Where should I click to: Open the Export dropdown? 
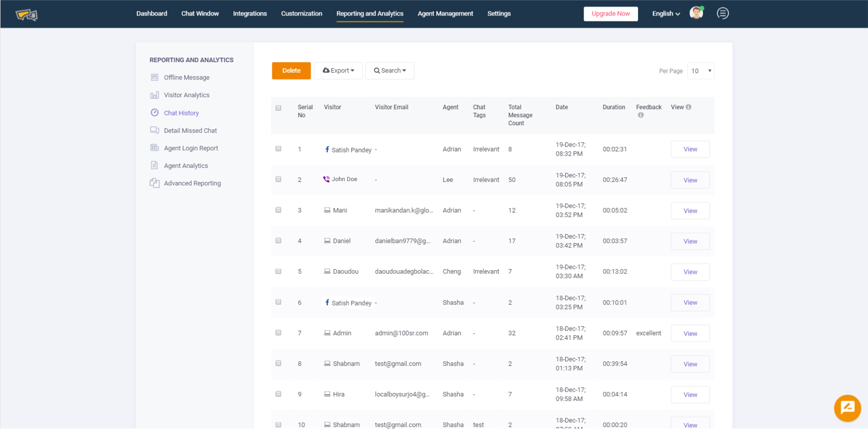[x=338, y=70]
